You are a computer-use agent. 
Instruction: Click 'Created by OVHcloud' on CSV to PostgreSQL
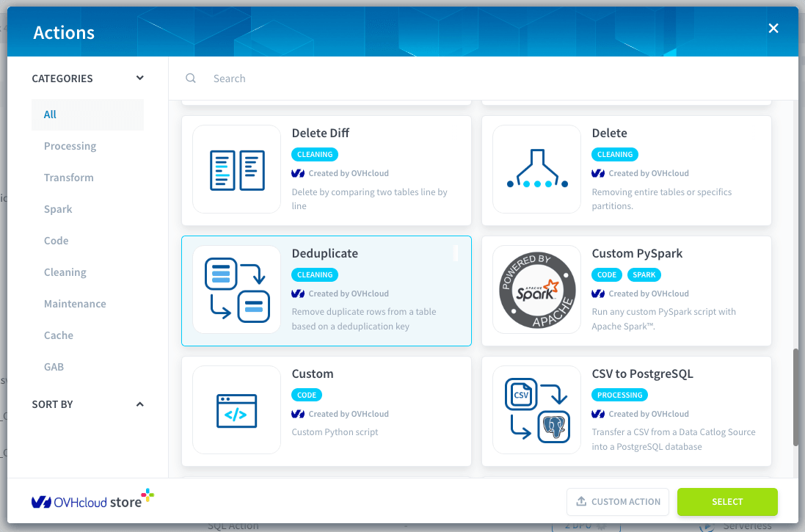click(x=649, y=414)
